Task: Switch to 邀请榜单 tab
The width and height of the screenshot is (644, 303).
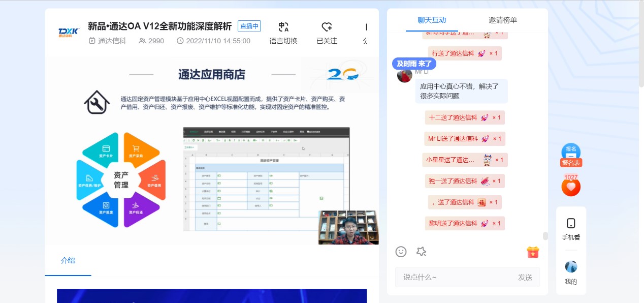Action: (x=503, y=20)
